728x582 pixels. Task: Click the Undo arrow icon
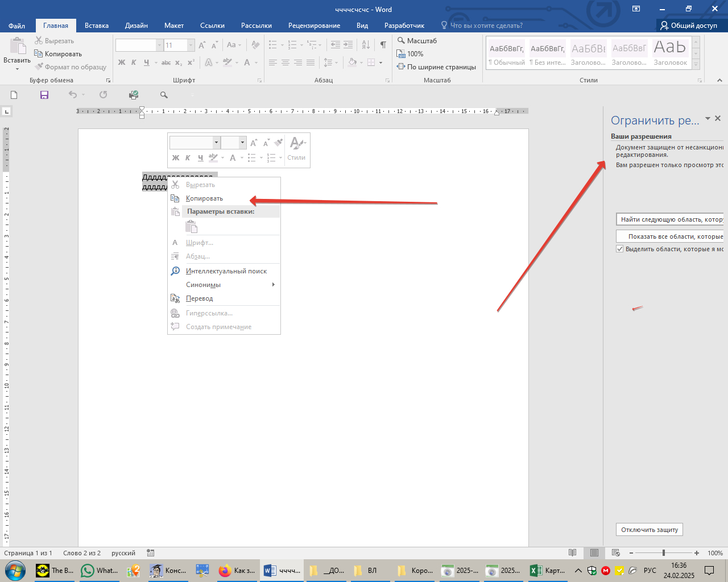click(72, 95)
